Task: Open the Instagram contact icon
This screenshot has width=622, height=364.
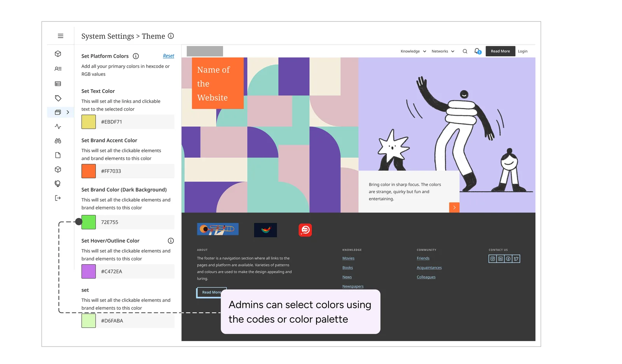Action: click(x=493, y=259)
